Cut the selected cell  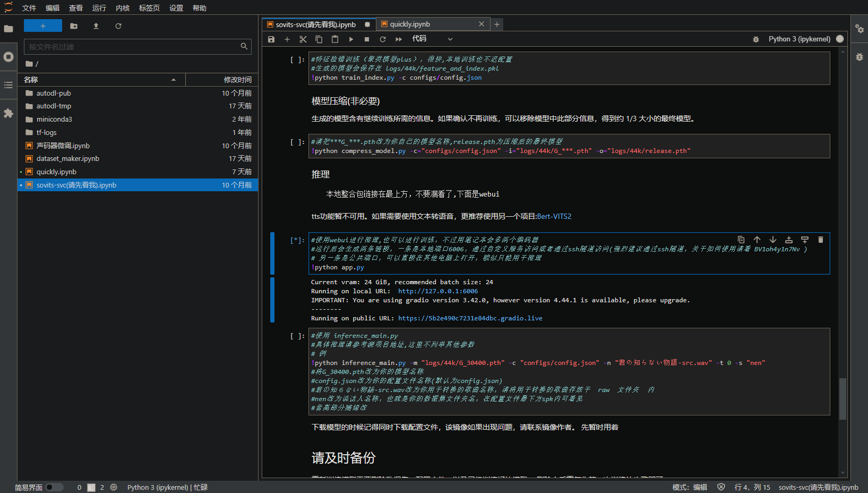(303, 39)
